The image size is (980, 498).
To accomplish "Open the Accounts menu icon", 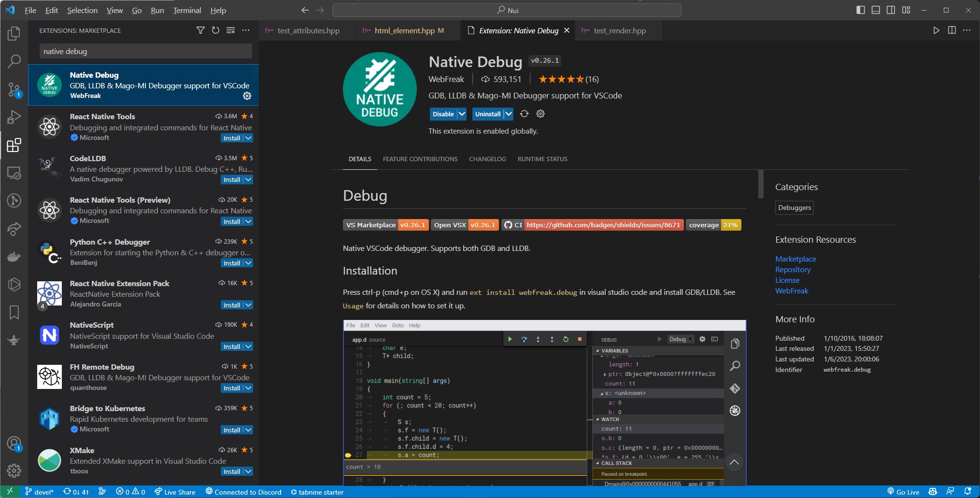I will (14, 443).
